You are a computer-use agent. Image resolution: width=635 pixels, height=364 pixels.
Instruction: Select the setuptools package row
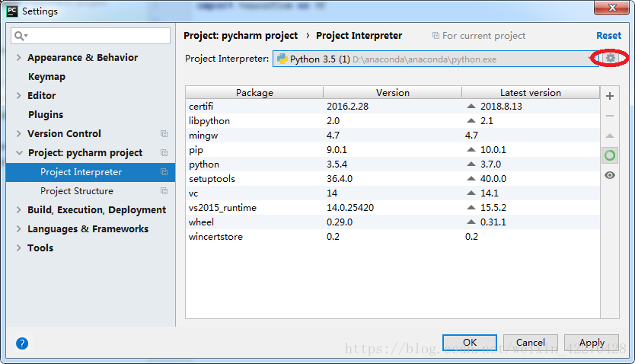[x=392, y=178]
